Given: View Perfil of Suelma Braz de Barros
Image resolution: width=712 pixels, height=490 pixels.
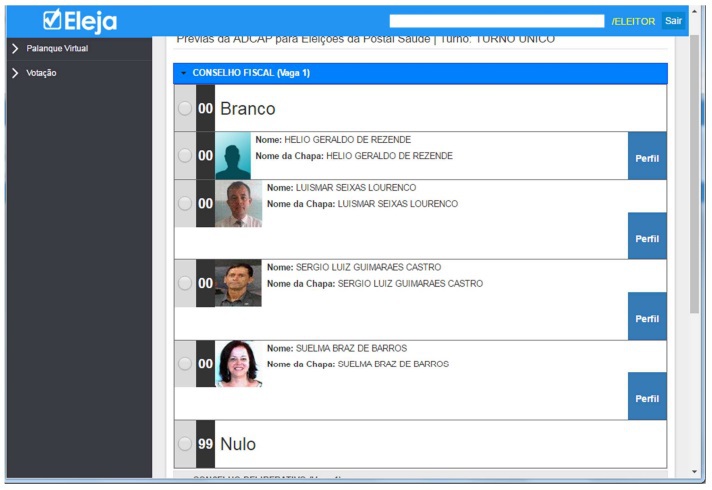Looking at the screenshot, I should (647, 398).
